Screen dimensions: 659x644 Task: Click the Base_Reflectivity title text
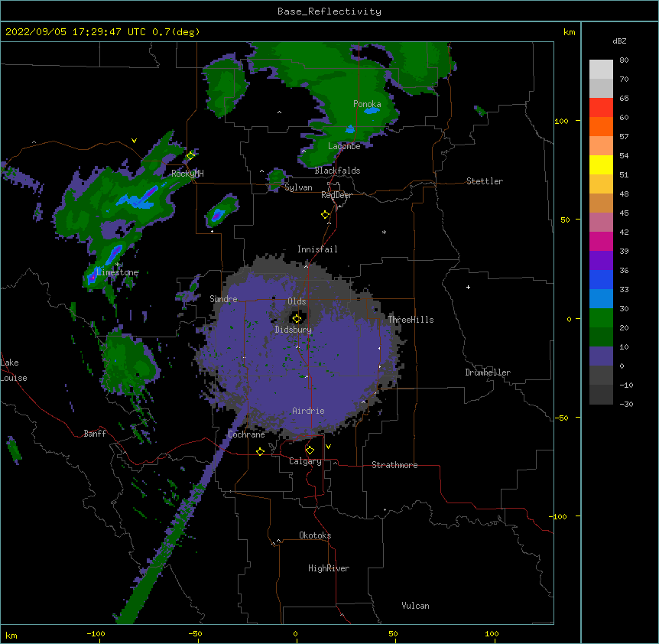[329, 11]
